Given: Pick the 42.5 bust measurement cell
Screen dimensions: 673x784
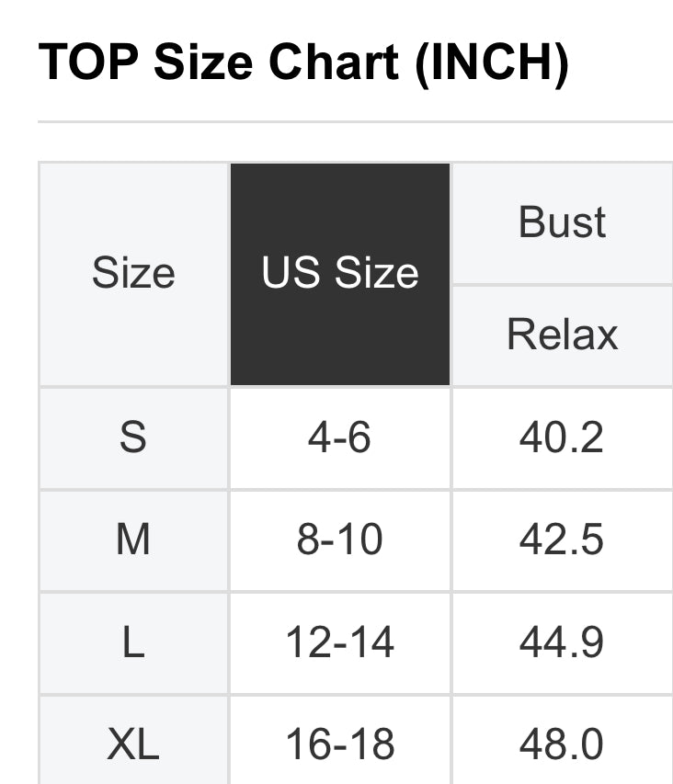Looking at the screenshot, I should pos(562,540).
